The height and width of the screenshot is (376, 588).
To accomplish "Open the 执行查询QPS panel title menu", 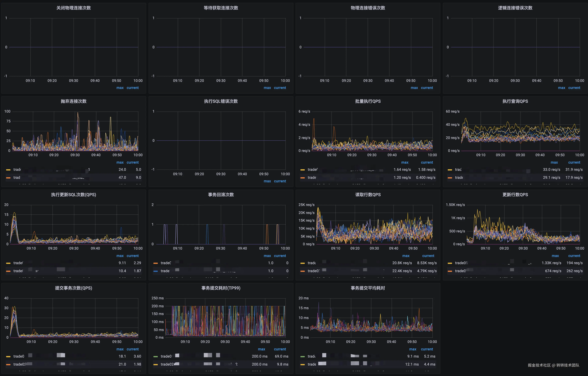I will 515,101.
